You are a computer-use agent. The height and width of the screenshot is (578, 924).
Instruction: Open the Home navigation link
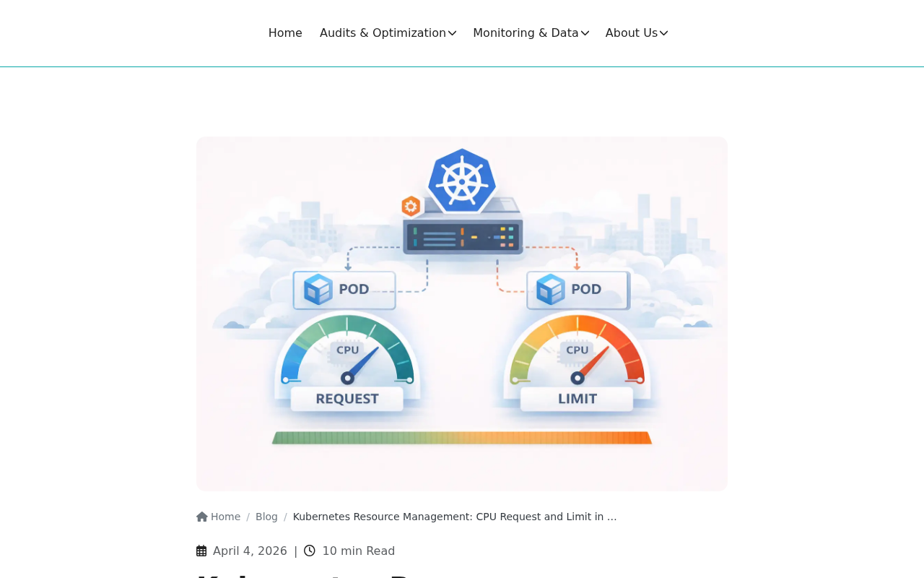pos(285,33)
